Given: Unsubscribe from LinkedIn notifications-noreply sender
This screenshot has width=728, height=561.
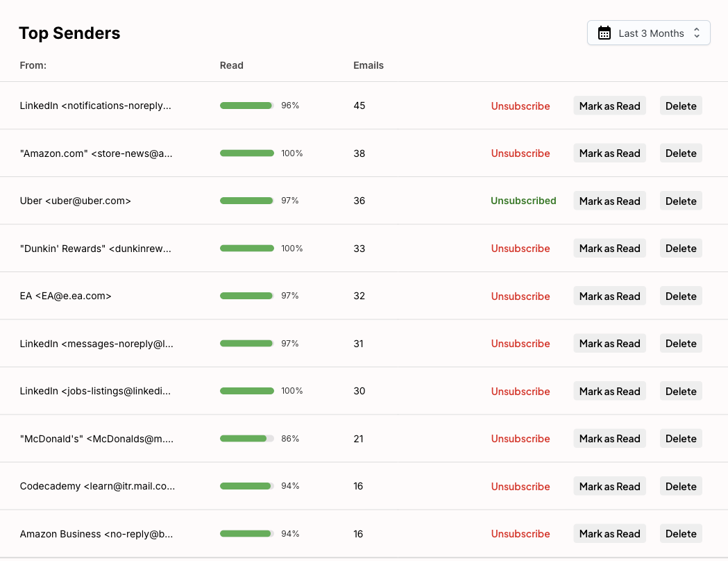Looking at the screenshot, I should (520, 106).
